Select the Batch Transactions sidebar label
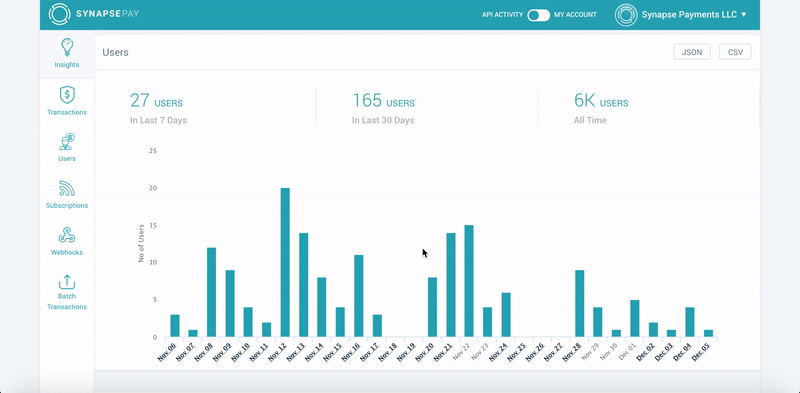 coord(67,302)
